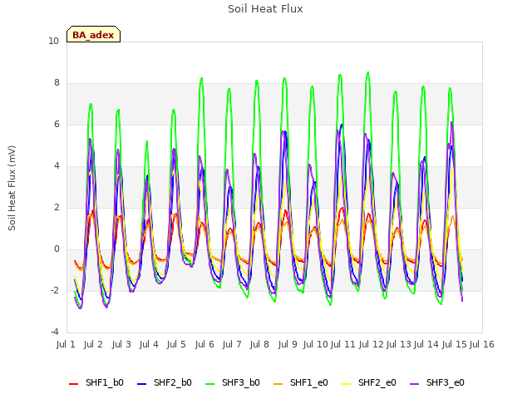Viewport: 532px width, 399px height.
Task: Click the y-axis value 10
Action: (x=53, y=41)
